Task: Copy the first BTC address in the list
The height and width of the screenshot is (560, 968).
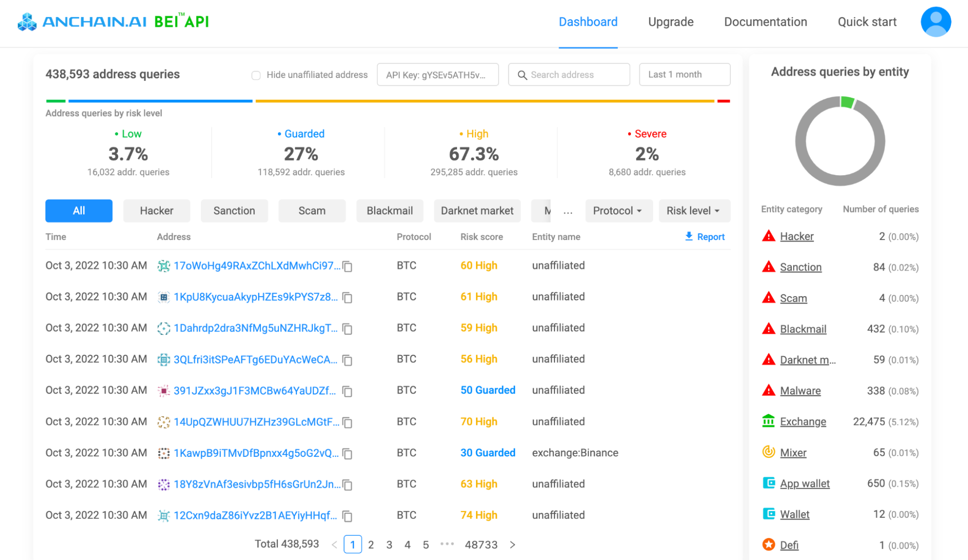Action: 348,267
